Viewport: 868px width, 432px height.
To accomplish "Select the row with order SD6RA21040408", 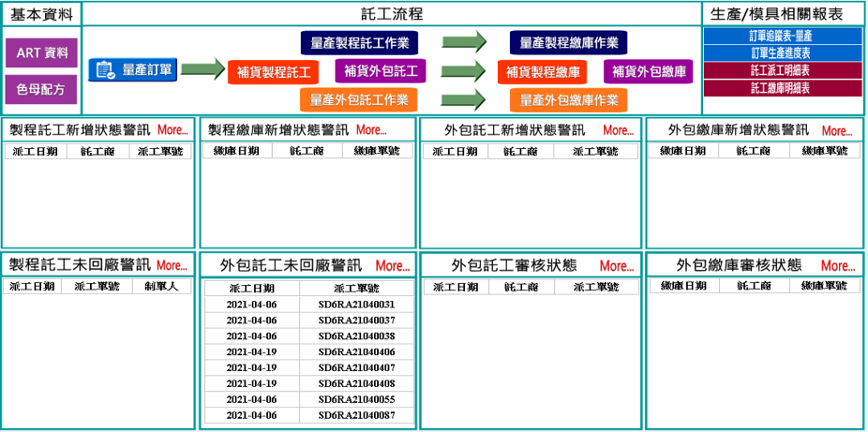I will [x=307, y=383].
